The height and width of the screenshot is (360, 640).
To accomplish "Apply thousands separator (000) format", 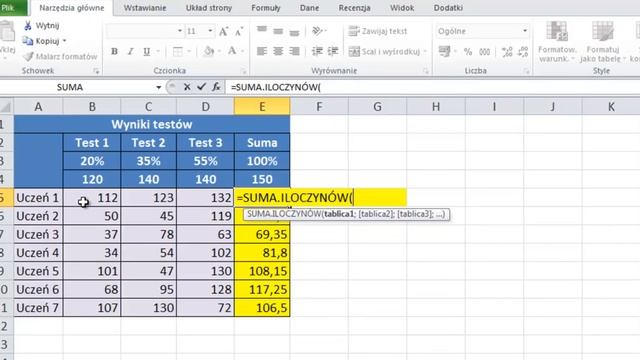I will click(484, 51).
